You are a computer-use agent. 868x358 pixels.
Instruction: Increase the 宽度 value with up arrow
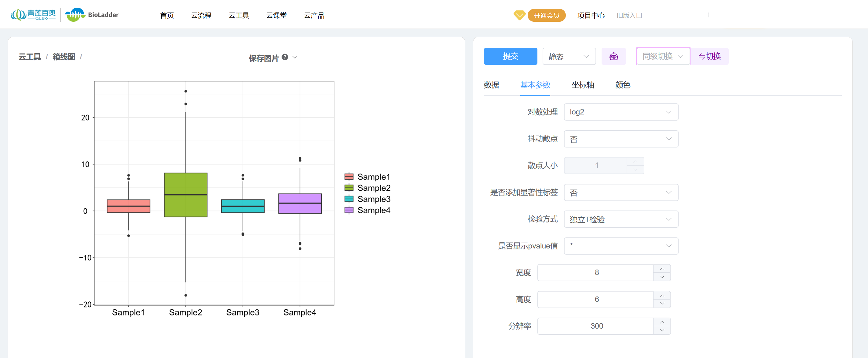tap(662, 269)
